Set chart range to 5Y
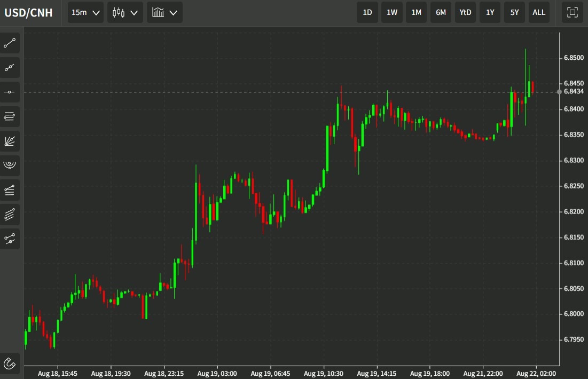Image resolution: width=588 pixels, height=379 pixels. [x=514, y=12]
